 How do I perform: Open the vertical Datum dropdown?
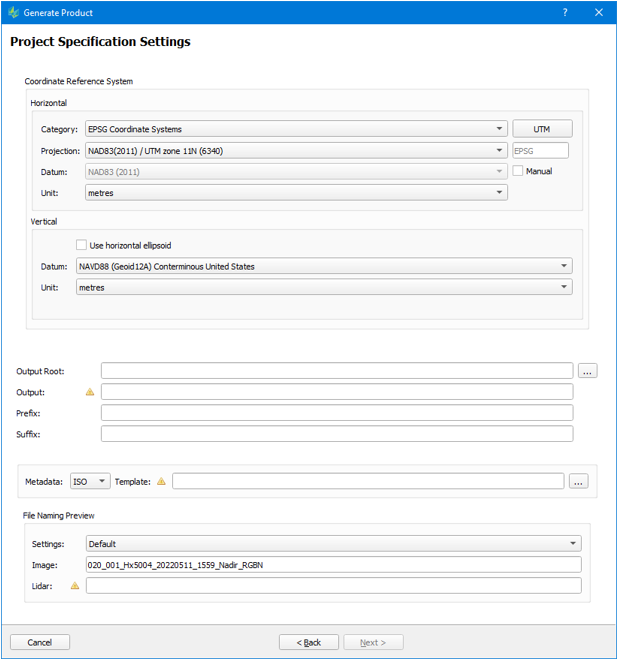click(x=324, y=267)
